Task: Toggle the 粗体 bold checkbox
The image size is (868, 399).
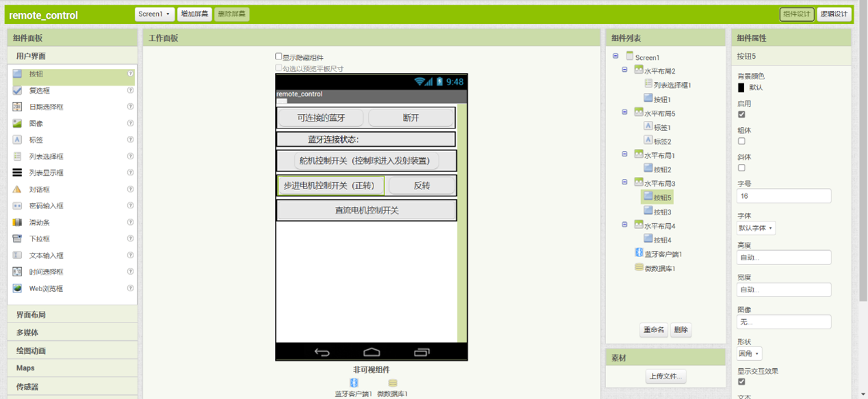Action: coord(741,141)
